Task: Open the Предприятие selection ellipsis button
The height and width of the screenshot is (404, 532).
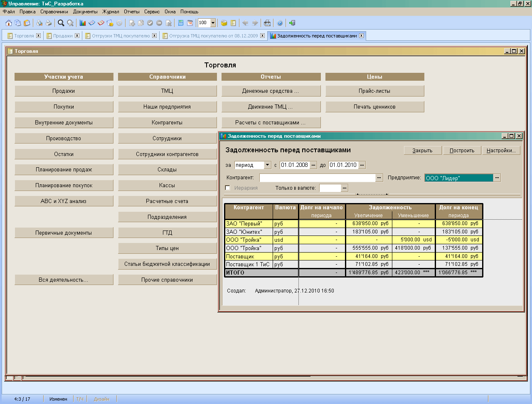Action: click(x=497, y=178)
